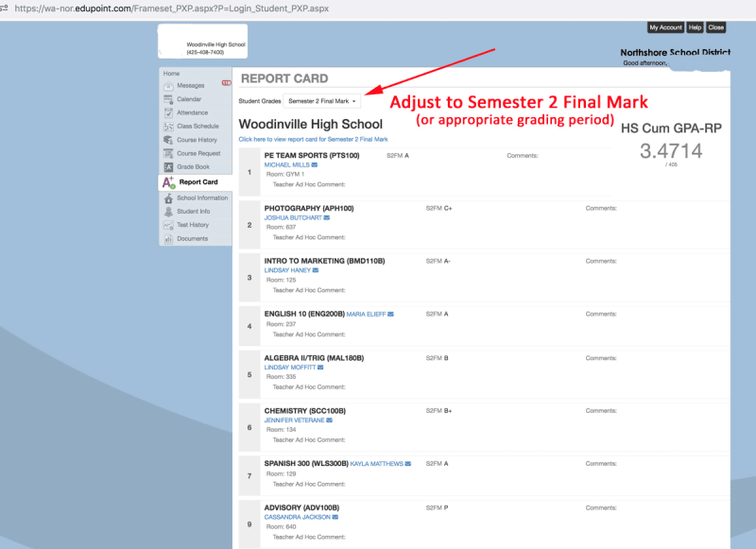The width and height of the screenshot is (756, 549).
Task: Click the Help button at top right
Action: pyautogui.click(x=695, y=27)
